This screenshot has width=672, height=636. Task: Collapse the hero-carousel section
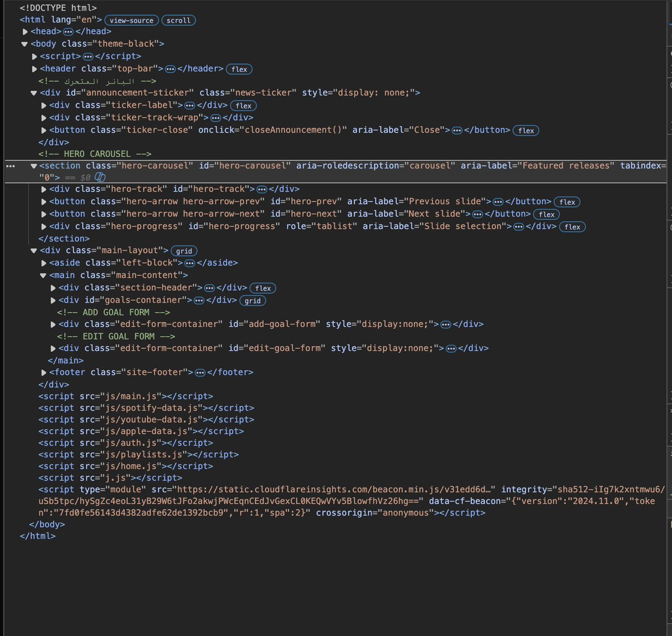pyautogui.click(x=34, y=166)
